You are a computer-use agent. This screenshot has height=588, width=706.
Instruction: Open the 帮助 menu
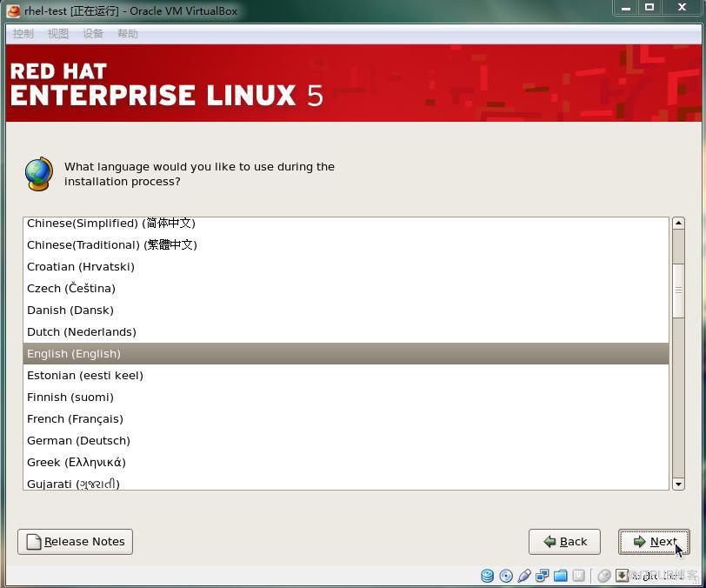pos(128,34)
